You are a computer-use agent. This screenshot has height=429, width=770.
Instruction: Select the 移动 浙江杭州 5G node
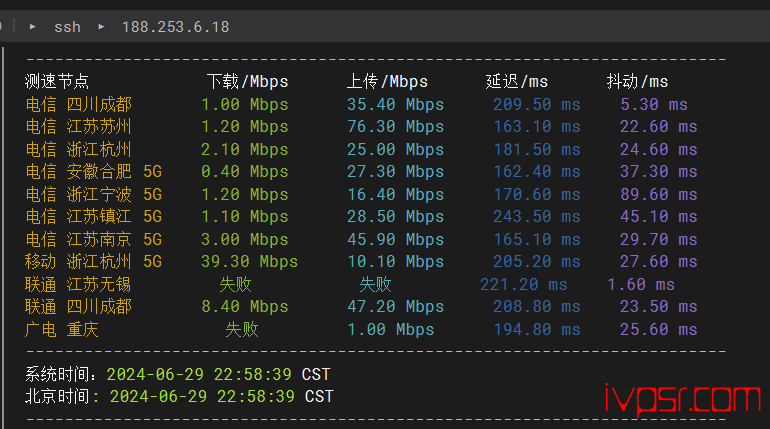pos(93,262)
